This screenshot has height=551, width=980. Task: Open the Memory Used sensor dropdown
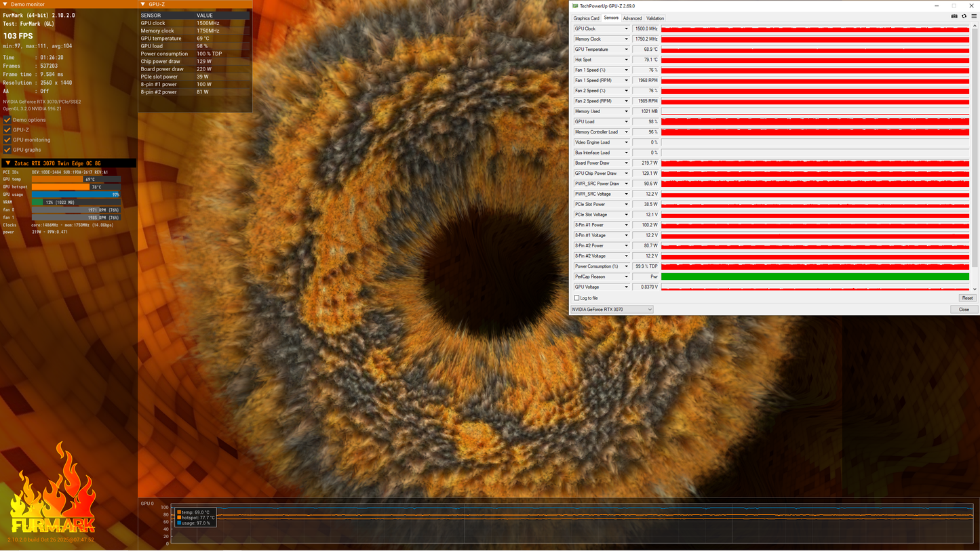coord(626,111)
